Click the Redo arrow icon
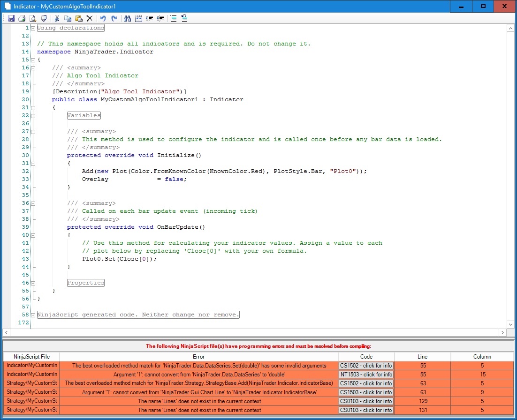 114,19
